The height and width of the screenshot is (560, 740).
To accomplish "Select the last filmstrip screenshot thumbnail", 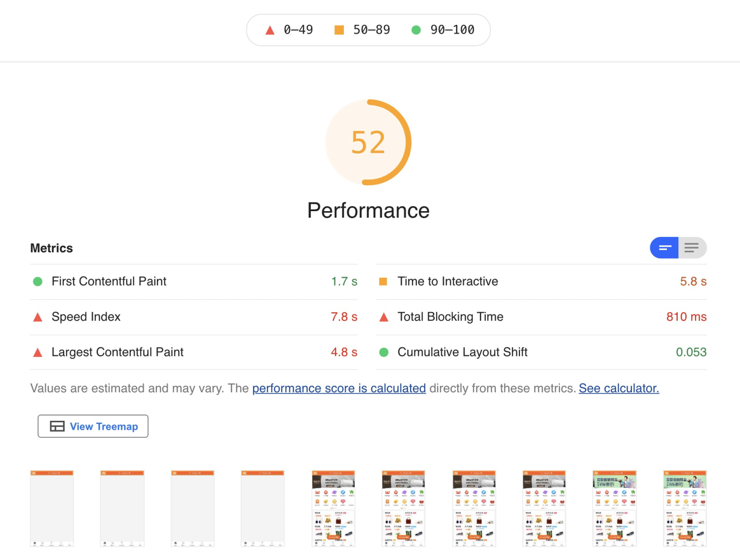I will tap(684, 508).
